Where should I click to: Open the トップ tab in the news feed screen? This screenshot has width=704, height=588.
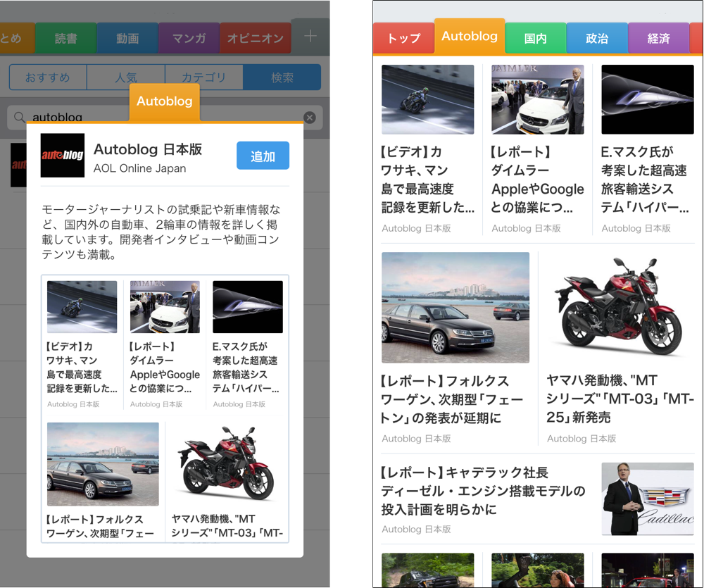[403, 38]
